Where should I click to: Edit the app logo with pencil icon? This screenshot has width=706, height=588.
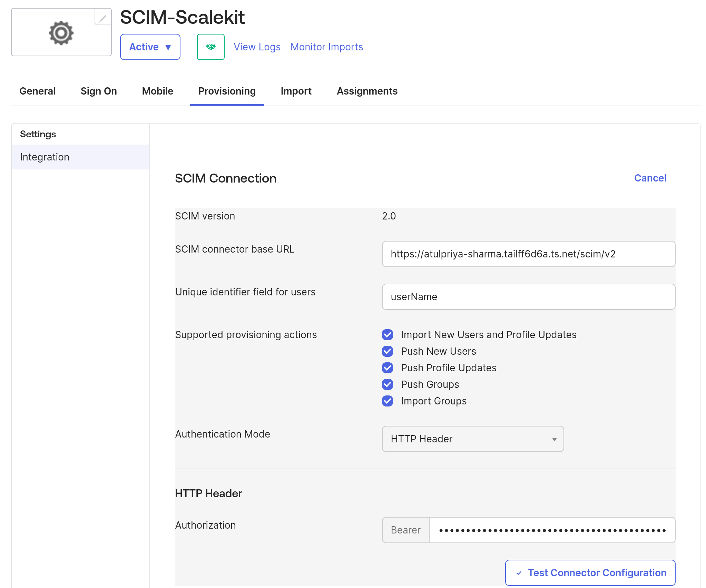tap(103, 18)
